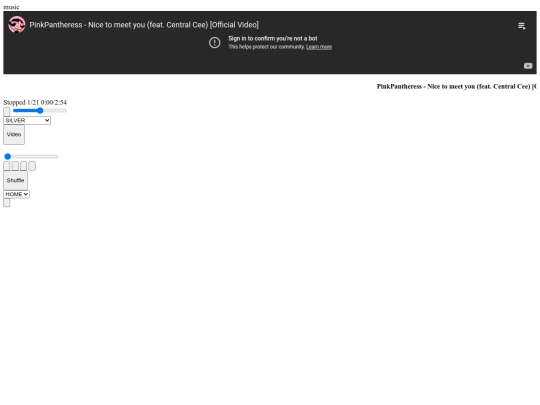Image resolution: width=540 pixels, height=405 pixels.
Task: Follow the Learn more link
Action: (x=319, y=47)
